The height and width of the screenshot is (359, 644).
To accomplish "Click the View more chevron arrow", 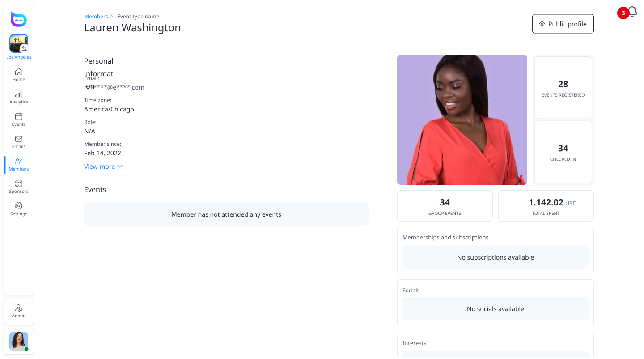I will click(120, 167).
